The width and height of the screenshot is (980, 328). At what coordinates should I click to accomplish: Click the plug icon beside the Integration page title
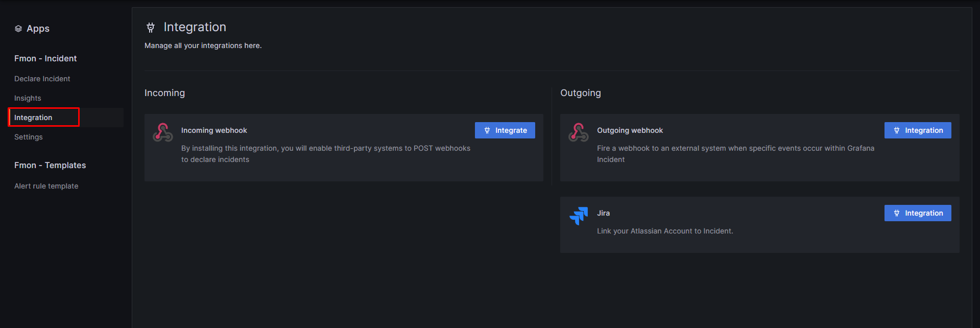151,28
